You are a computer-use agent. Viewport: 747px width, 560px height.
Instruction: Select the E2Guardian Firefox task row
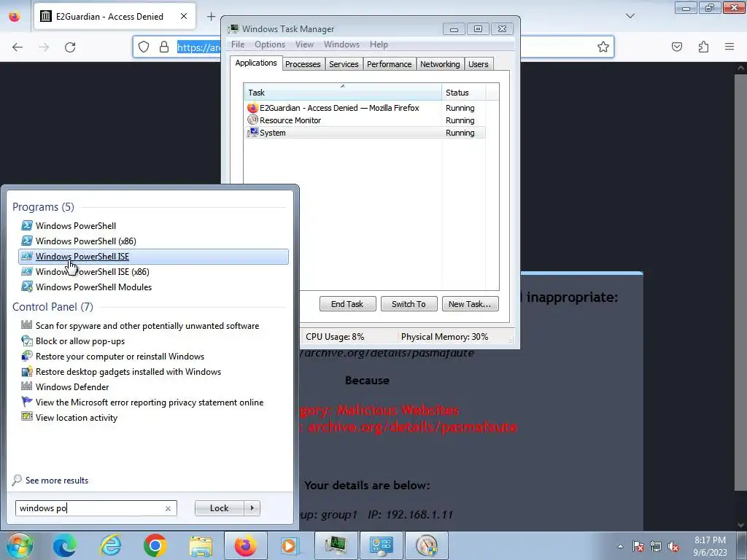click(365, 108)
